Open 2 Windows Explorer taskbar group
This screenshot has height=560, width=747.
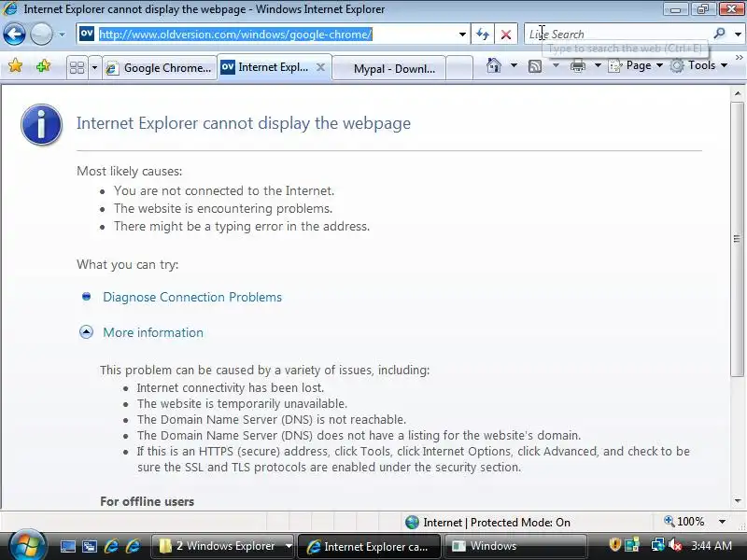click(222, 546)
